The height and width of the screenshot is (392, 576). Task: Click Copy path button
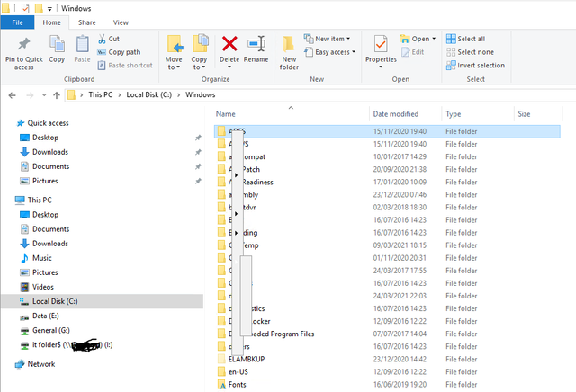[x=119, y=52]
